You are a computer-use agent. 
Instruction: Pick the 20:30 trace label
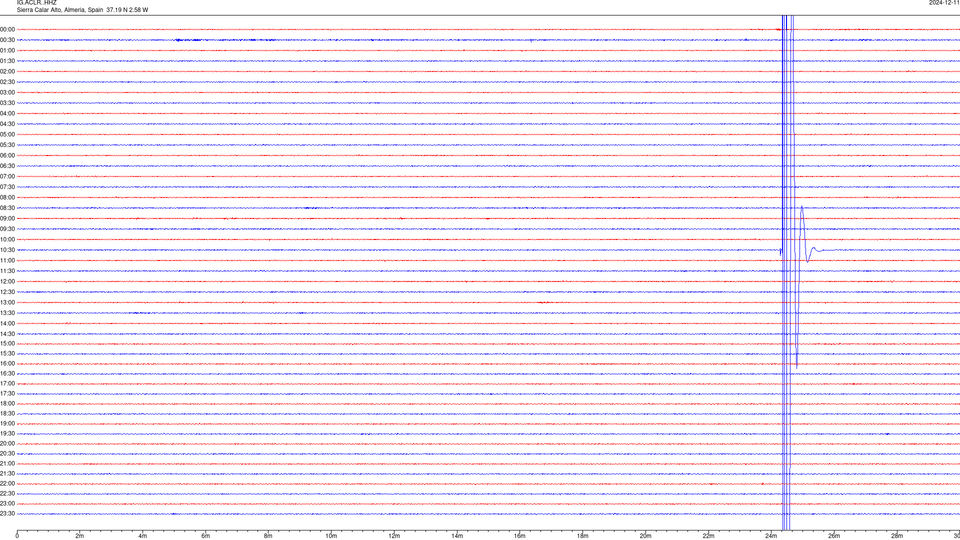[x=7, y=454]
